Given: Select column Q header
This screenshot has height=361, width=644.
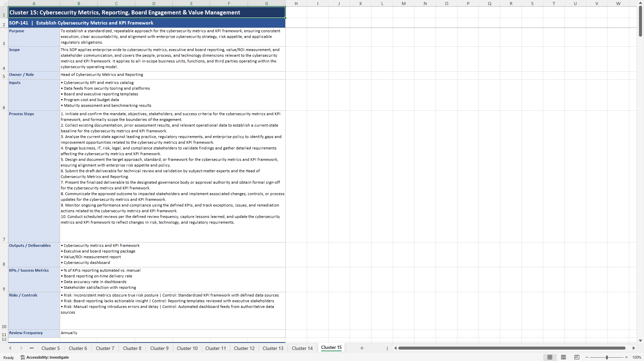Looking at the screenshot, I should pos(489,3).
